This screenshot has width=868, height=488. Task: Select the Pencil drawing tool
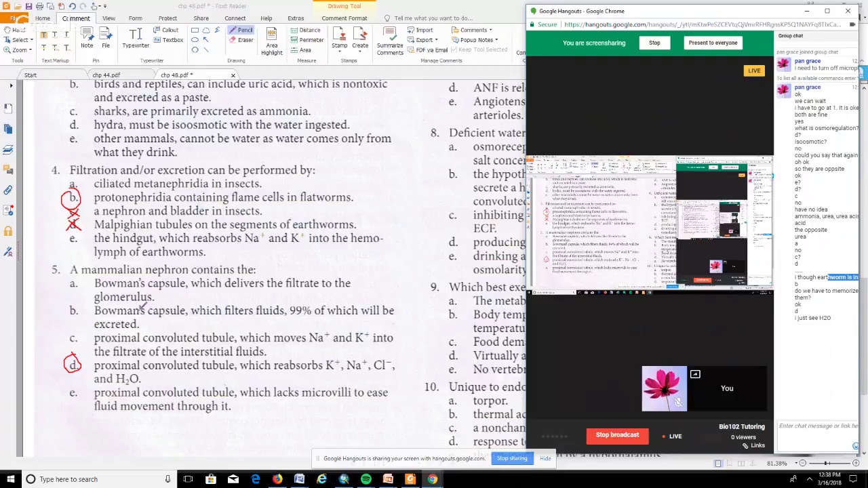[x=241, y=30]
